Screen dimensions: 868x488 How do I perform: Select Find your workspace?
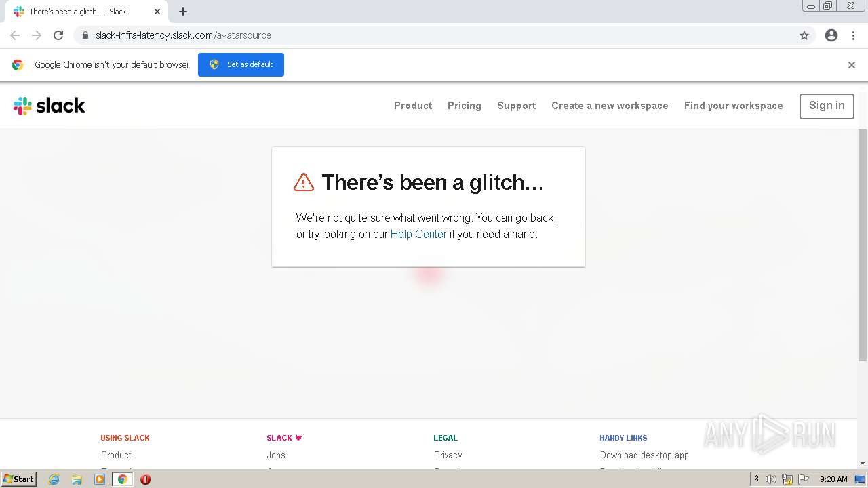(x=734, y=106)
